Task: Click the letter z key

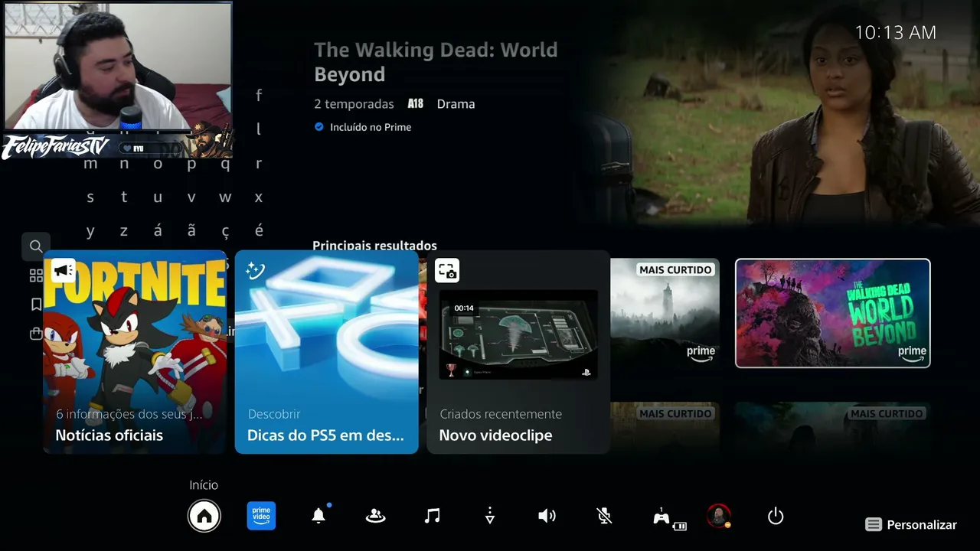Action: click(x=124, y=231)
